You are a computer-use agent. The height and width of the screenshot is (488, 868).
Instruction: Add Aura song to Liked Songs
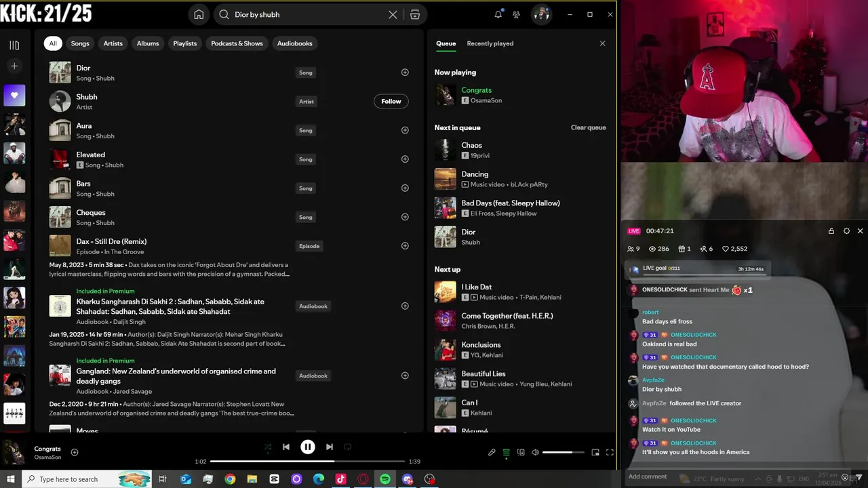(x=405, y=130)
